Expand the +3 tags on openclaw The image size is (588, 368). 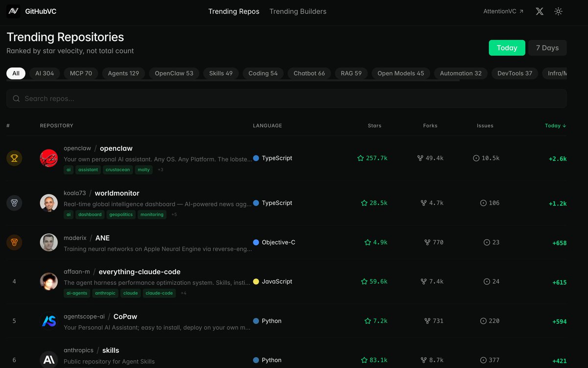[160, 170]
